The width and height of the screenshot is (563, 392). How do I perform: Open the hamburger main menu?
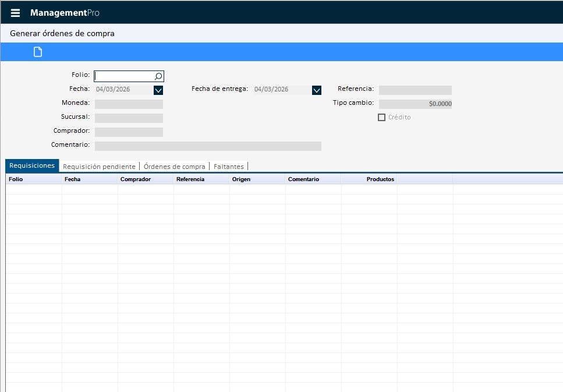click(16, 13)
